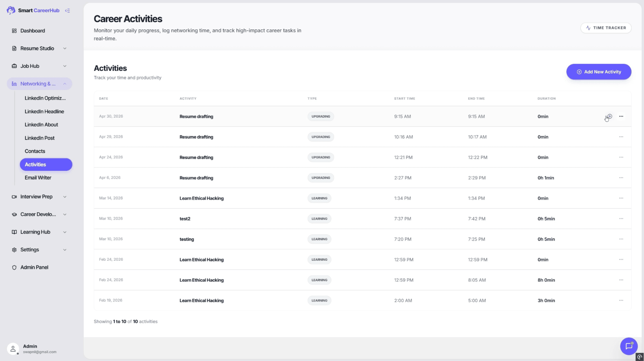The image size is (644, 361).
Task: Open more options for Apr 29 row
Action: (x=621, y=137)
